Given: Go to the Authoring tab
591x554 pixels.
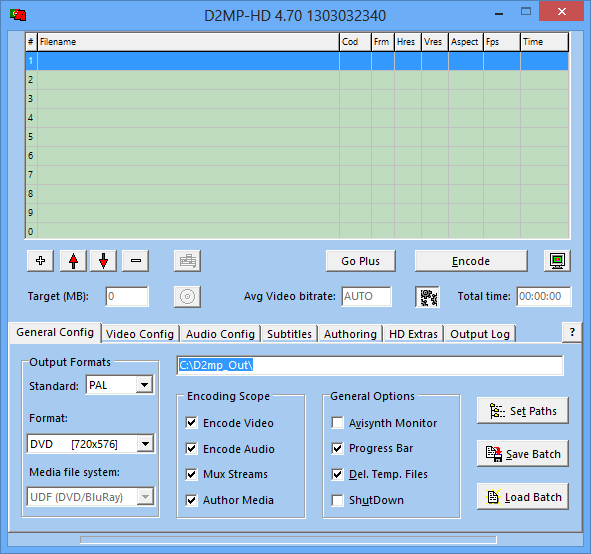Looking at the screenshot, I should pyautogui.click(x=350, y=334).
